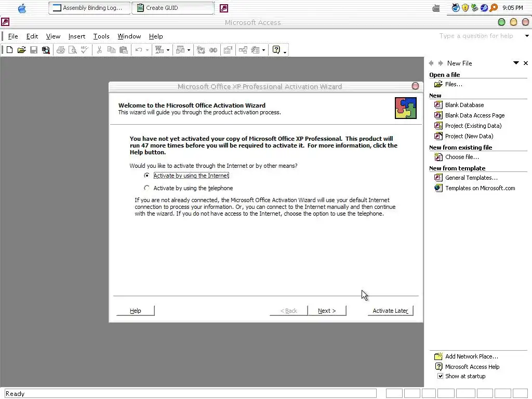Click Choose file... under New from existing file
Screen dimensions: 532x399
click(462, 157)
